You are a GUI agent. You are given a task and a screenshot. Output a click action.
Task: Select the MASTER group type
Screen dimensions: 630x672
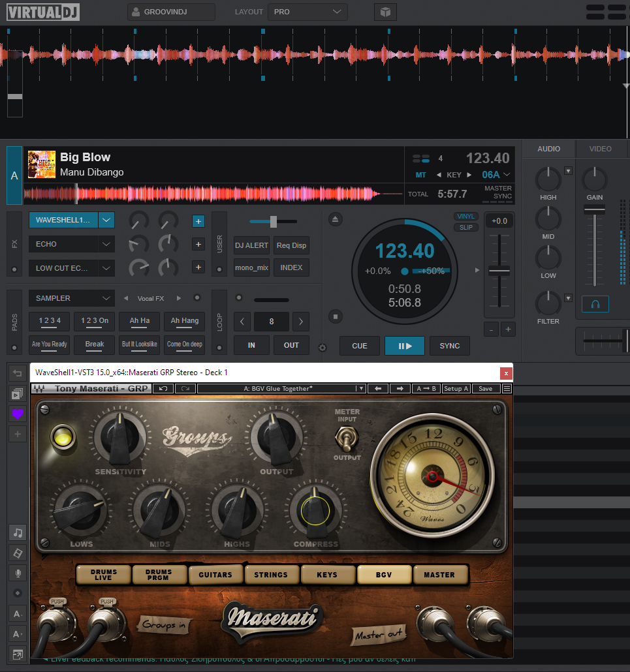click(439, 575)
